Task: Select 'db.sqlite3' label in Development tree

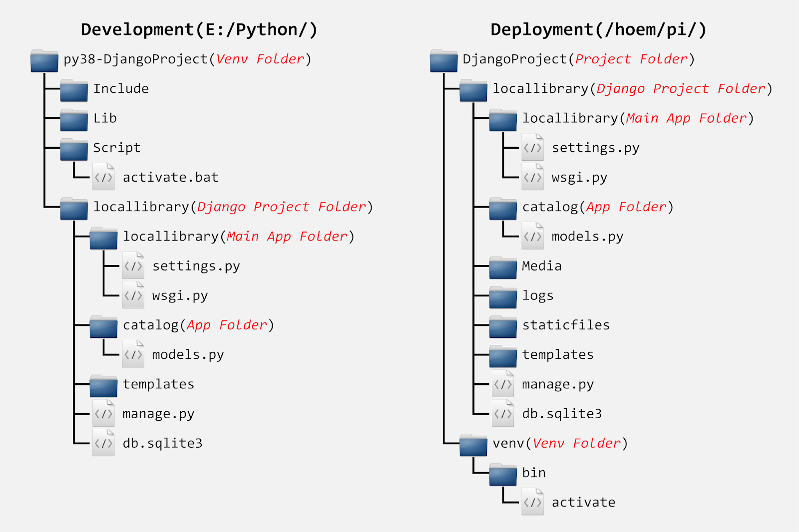Action: tap(163, 443)
